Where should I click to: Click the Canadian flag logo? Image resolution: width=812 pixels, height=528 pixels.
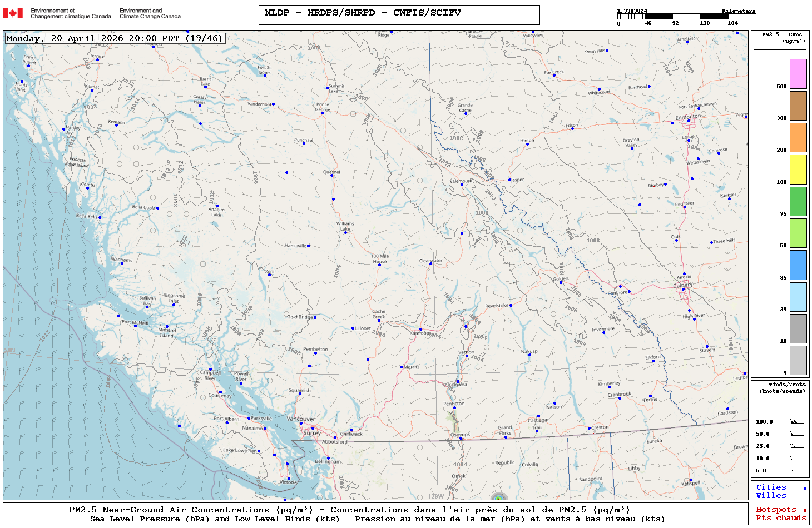coord(13,13)
